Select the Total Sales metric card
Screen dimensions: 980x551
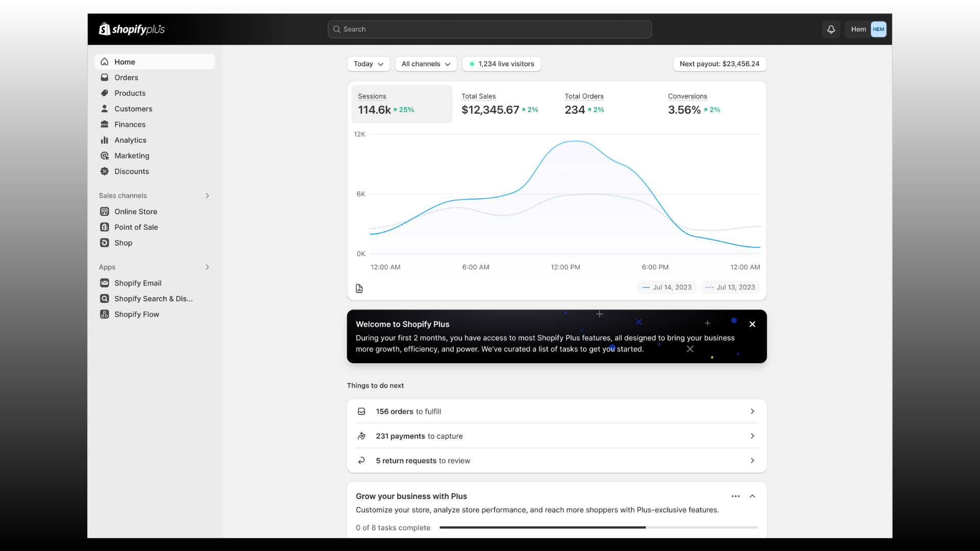pos(500,104)
